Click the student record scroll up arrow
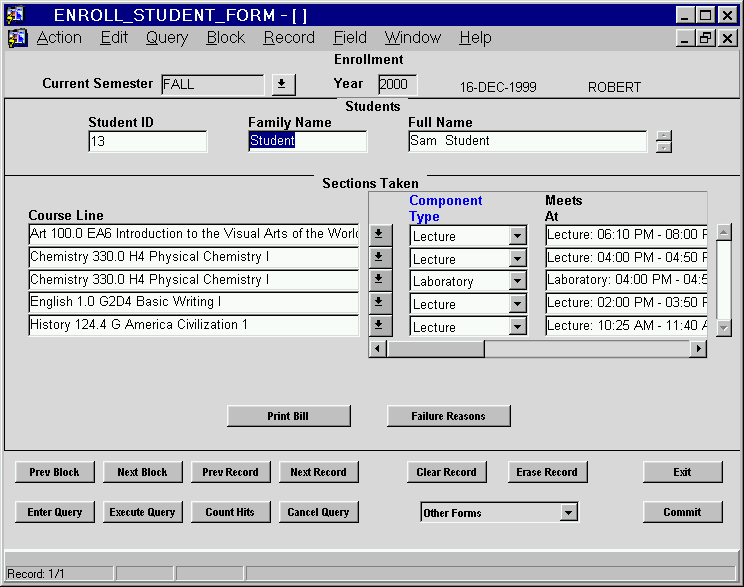 [664, 136]
